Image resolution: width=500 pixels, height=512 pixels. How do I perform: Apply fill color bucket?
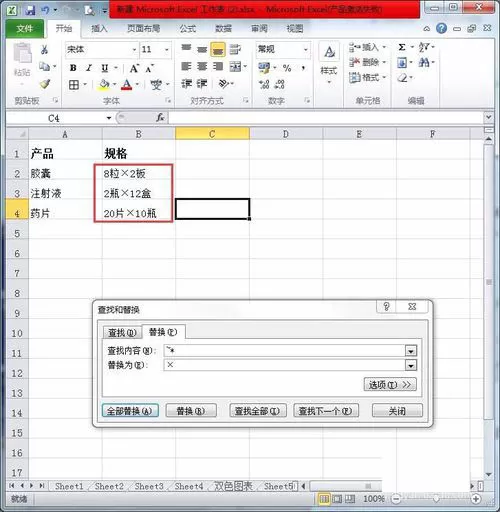pos(104,84)
